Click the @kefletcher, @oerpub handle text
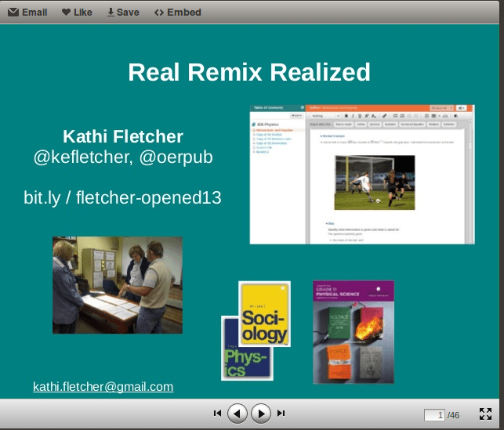 [x=123, y=157]
